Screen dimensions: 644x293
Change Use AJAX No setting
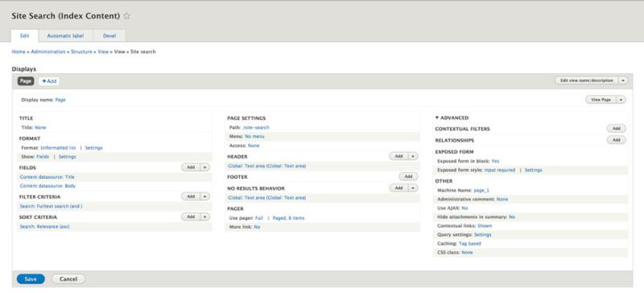pyautogui.click(x=464, y=208)
